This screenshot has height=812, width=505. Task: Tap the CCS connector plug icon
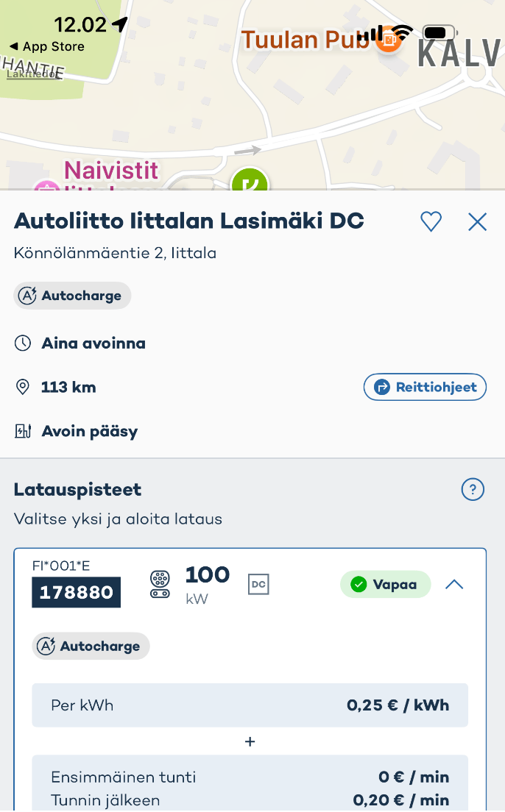[160, 584]
